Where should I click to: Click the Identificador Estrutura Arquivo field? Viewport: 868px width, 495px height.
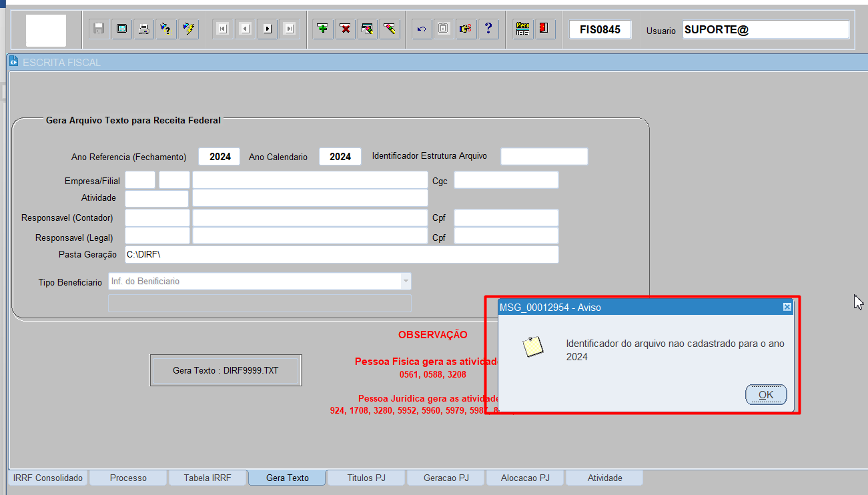pyautogui.click(x=544, y=156)
